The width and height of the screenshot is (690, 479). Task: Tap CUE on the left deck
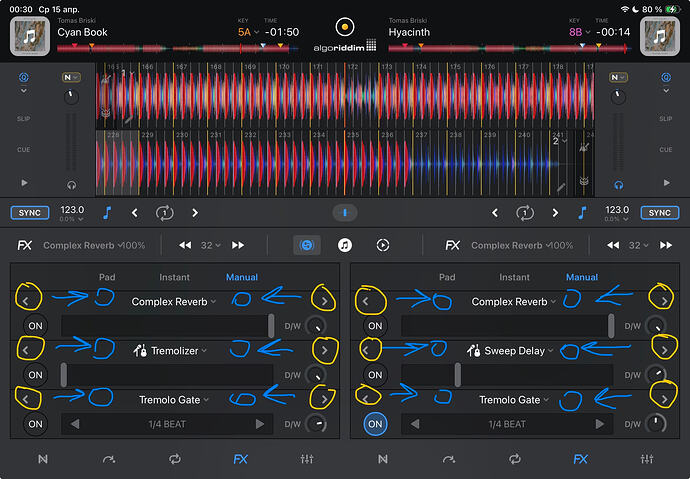point(24,150)
